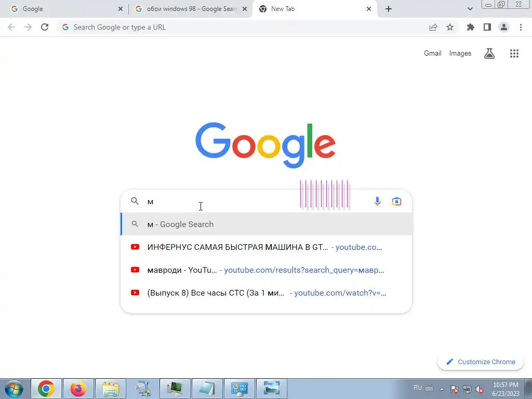
Task: Open Windows Start orb
Action: click(x=14, y=389)
